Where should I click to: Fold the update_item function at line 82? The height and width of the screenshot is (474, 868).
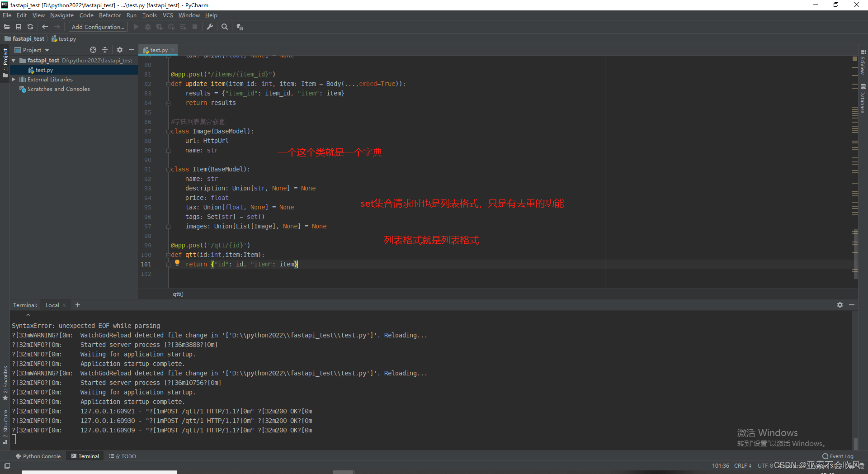(168, 84)
